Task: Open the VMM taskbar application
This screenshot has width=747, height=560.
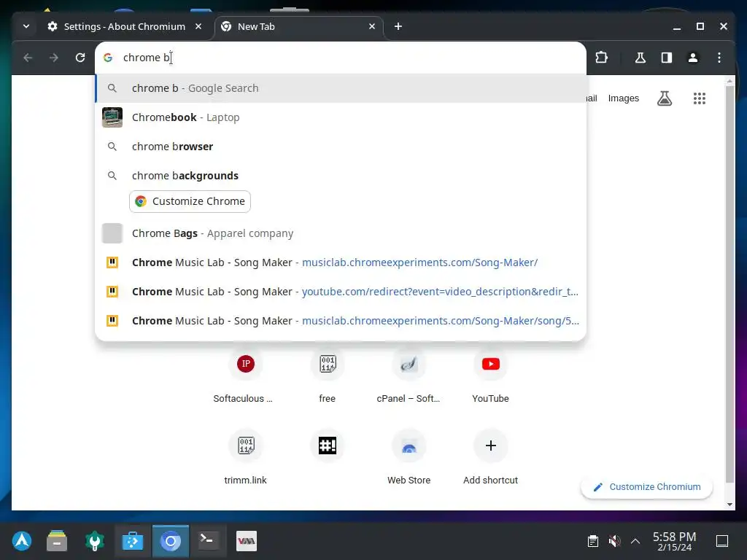Action: (x=247, y=541)
